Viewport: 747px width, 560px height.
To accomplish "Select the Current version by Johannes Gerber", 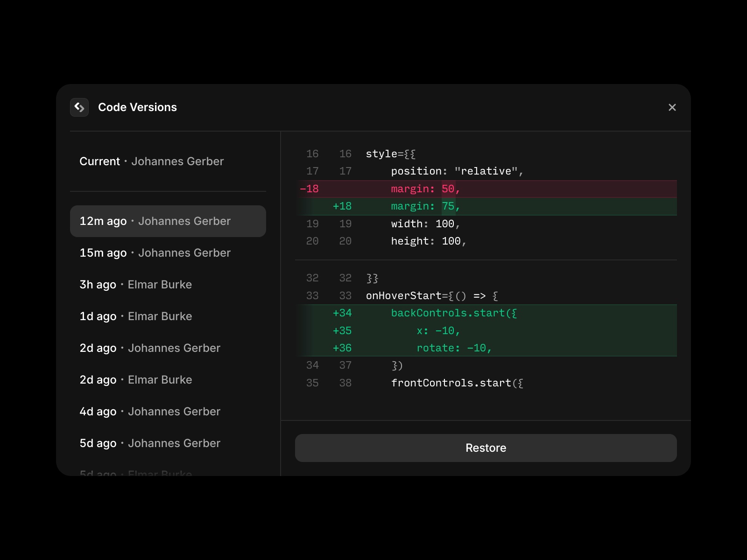I will click(x=152, y=161).
